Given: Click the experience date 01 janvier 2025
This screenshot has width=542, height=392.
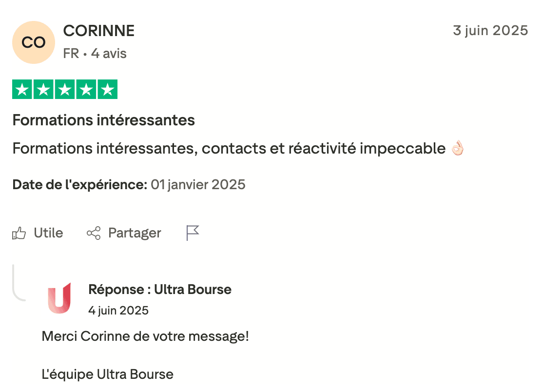Looking at the screenshot, I should [198, 185].
